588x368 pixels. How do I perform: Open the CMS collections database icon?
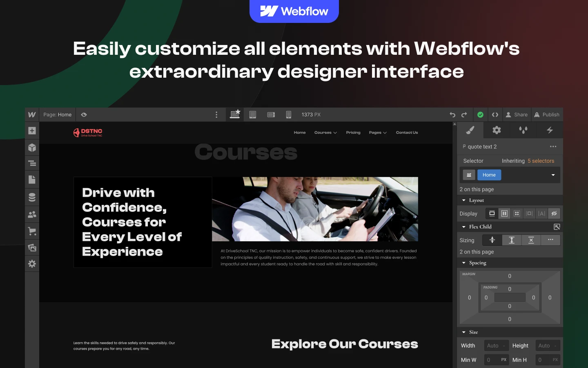pos(32,197)
